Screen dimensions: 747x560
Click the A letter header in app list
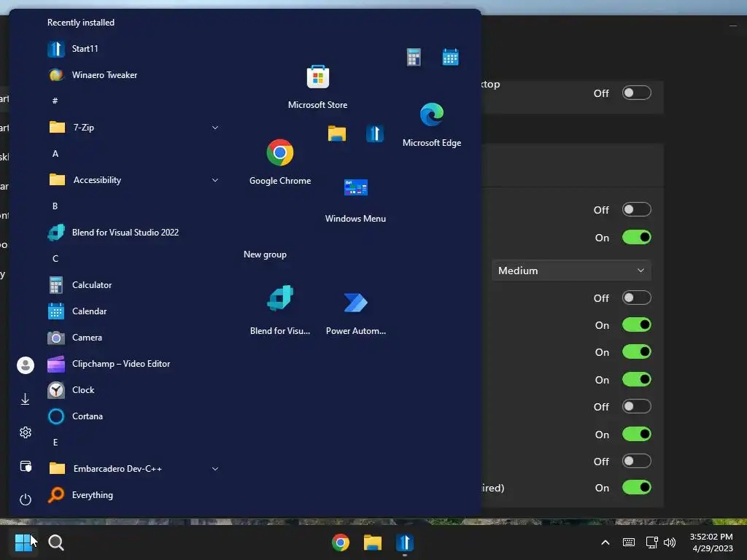pos(55,153)
